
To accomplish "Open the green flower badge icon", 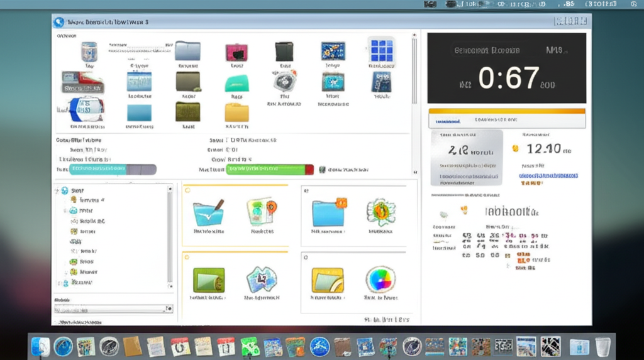I will pyautogui.click(x=380, y=212).
